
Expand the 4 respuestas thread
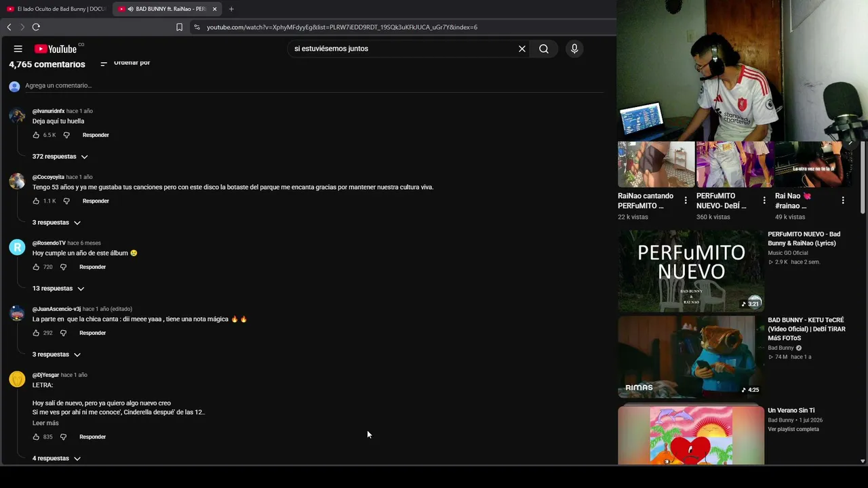click(x=57, y=458)
